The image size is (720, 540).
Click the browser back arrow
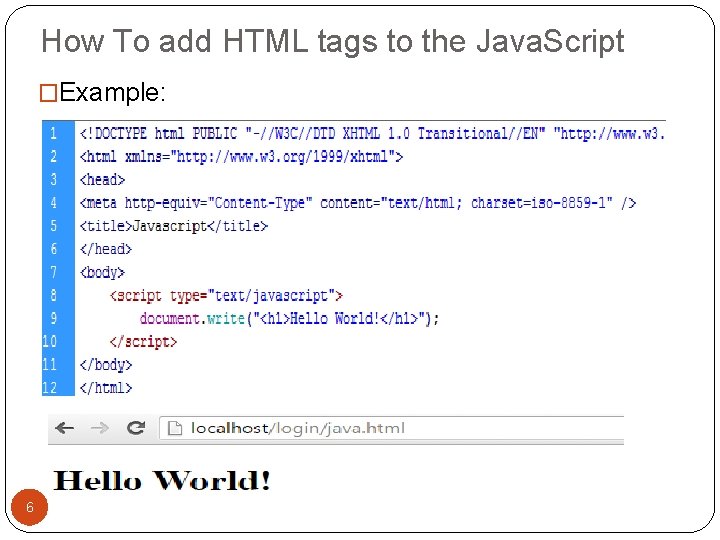(x=64, y=428)
